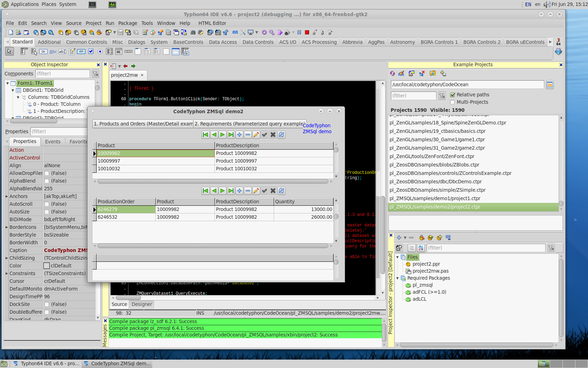
Task: Click the purple Run arrow icon
Action: 280,32
